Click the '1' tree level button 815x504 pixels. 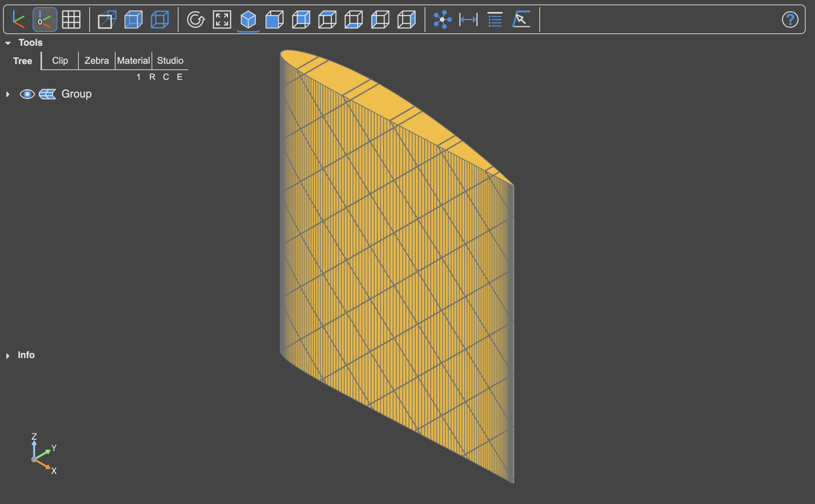point(138,77)
